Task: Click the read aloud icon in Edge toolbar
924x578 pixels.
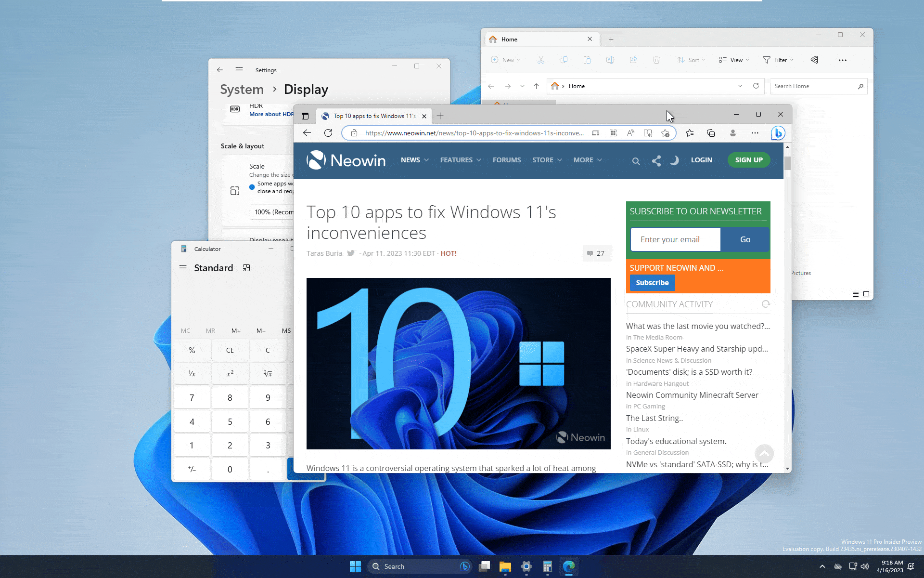Action: point(630,133)
